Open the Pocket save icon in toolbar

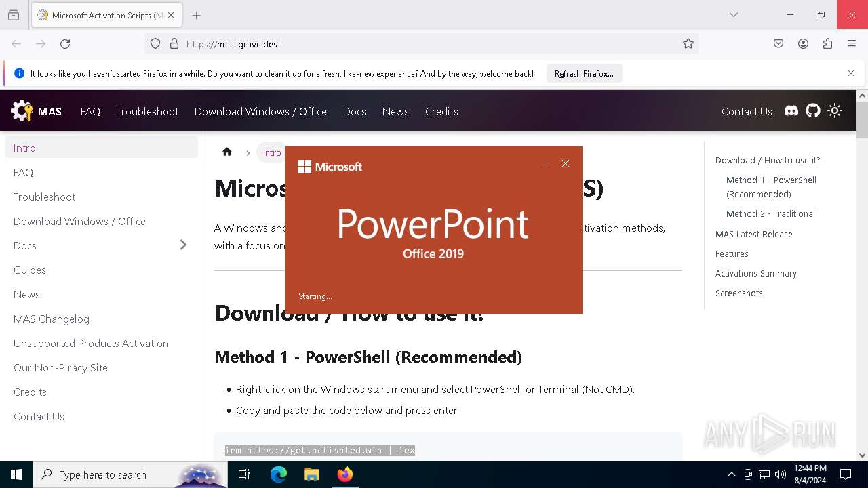[x=778, y=44]
